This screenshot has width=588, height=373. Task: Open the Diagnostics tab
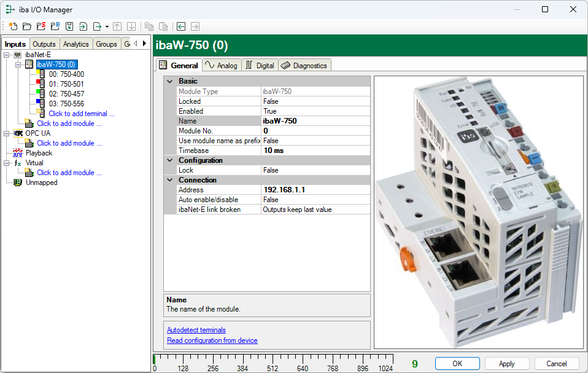[x=304, y=65]
